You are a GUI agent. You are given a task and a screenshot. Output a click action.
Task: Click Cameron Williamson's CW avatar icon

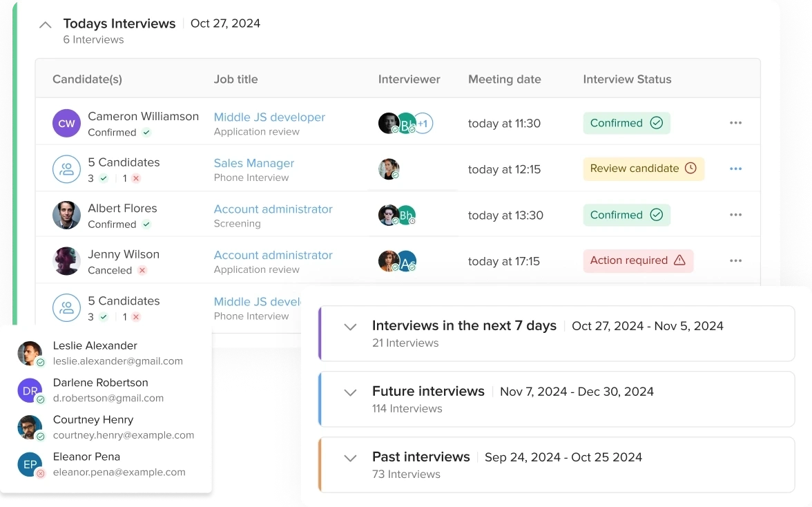(x=66, y=123)
